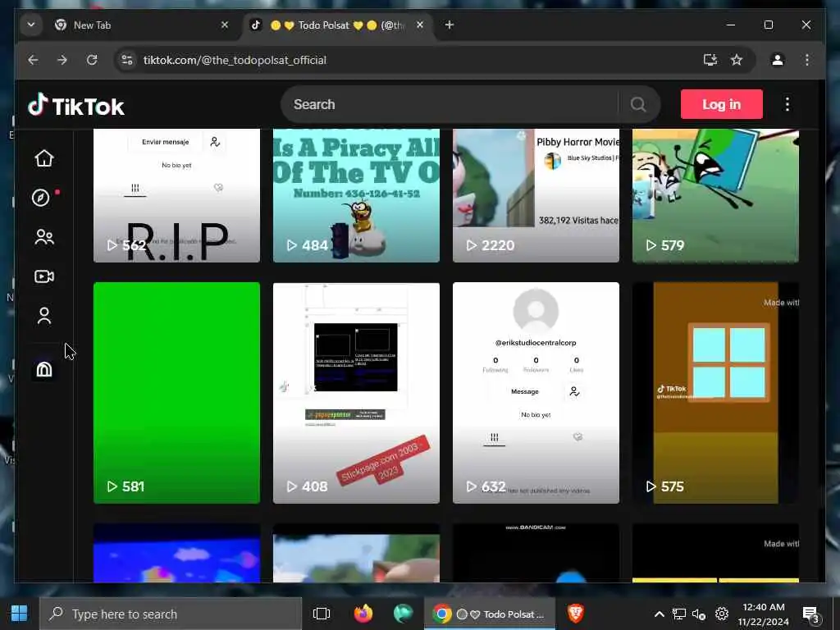Reload the TikTok page

92,60
